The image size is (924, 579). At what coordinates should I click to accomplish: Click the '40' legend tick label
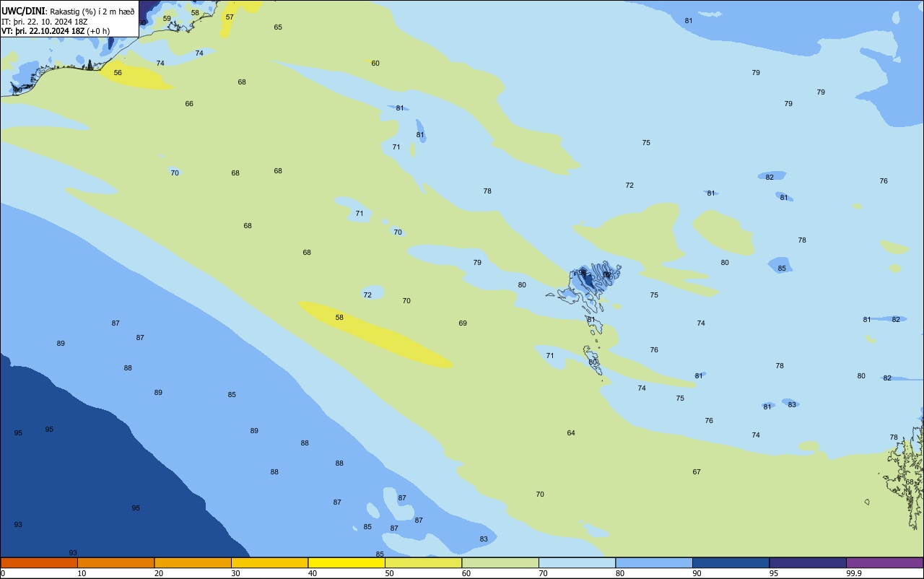pos(313,573)
